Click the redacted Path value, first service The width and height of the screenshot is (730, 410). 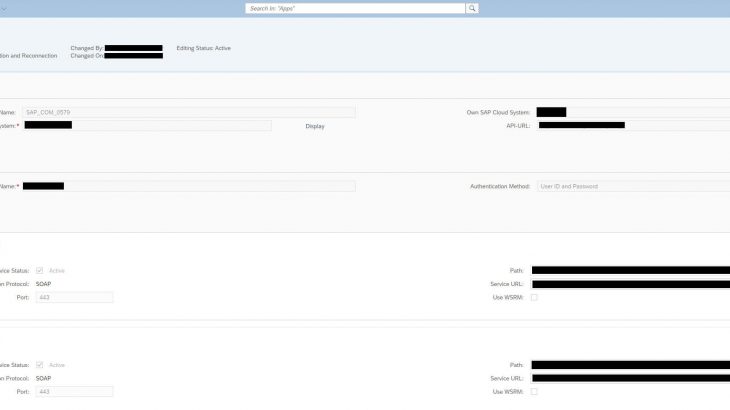coord(631,270)
